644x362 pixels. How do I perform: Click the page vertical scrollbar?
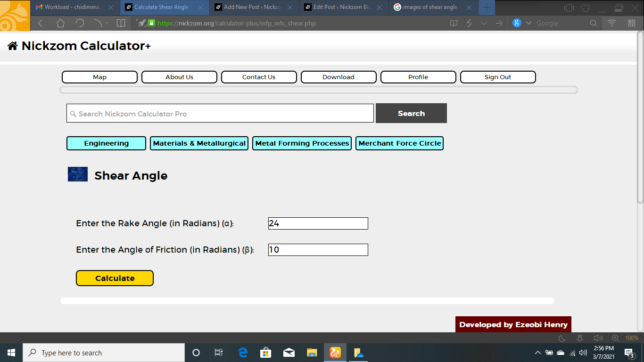point(640,117)
